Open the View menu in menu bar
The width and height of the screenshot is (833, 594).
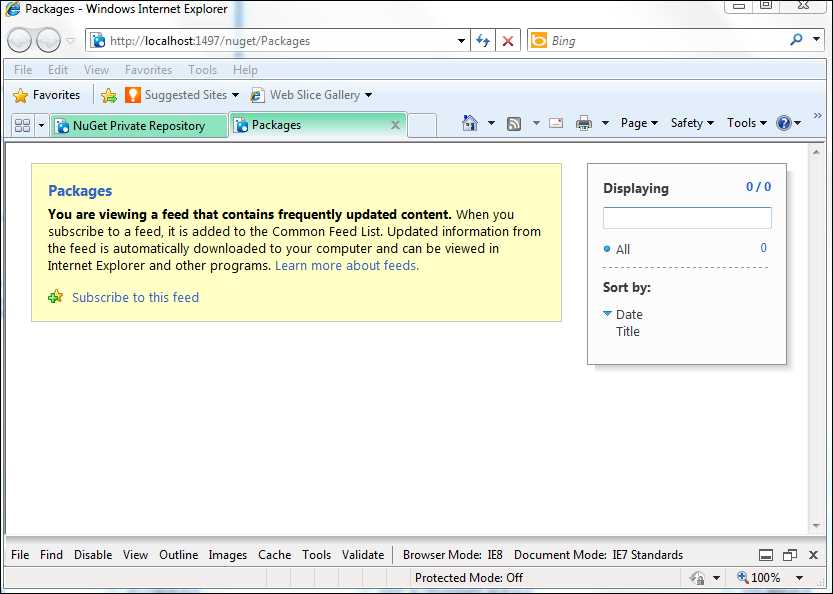tap(96, 70)
